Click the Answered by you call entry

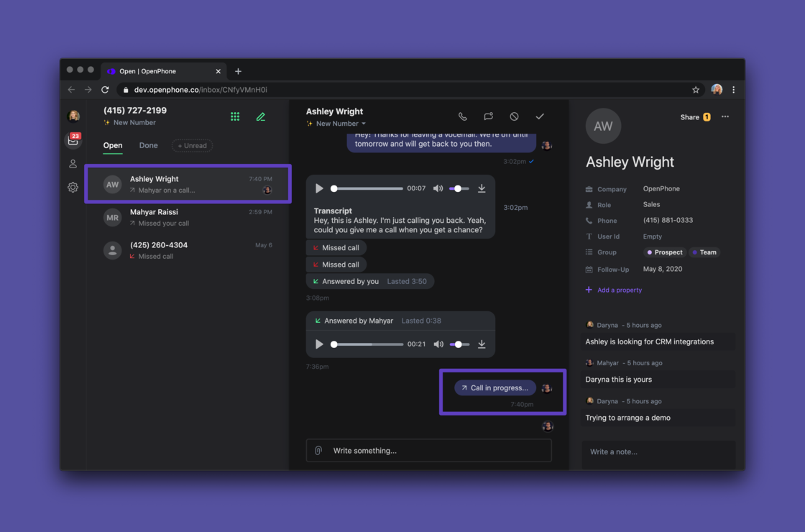pos(369,281)
